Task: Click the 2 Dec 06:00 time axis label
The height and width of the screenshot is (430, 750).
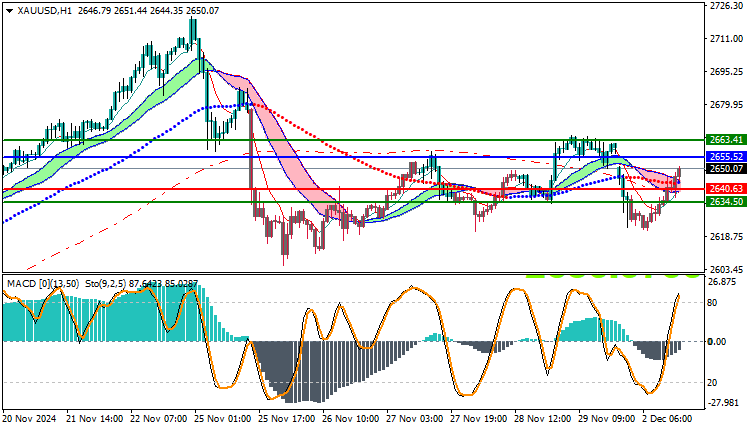Action: [x=668, y=419]
